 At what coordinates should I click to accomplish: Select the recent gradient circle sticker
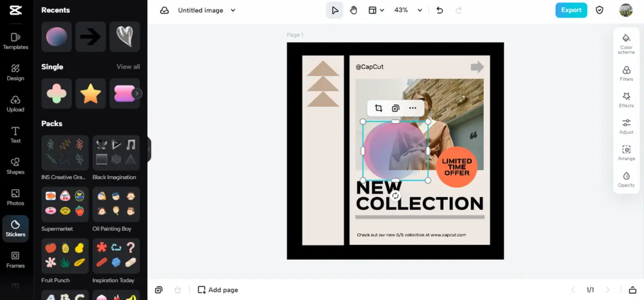pos(57,37)
